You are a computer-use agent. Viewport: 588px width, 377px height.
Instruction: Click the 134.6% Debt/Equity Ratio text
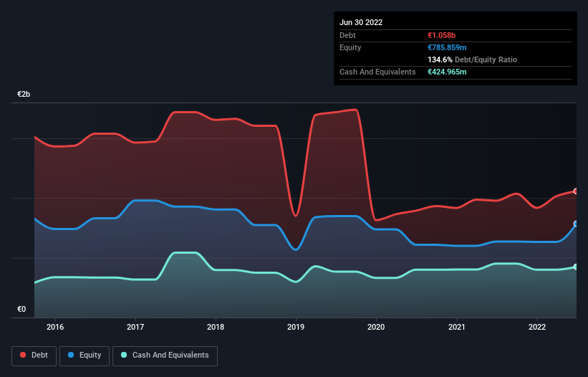472,59
